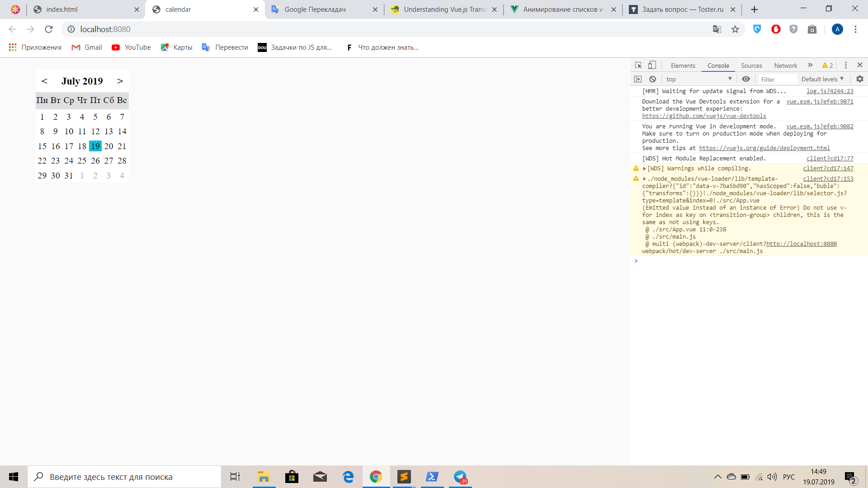The width and height of the screenshot is (868, 488).
Task: Go back in browser history
Action: tap(12, 29)
